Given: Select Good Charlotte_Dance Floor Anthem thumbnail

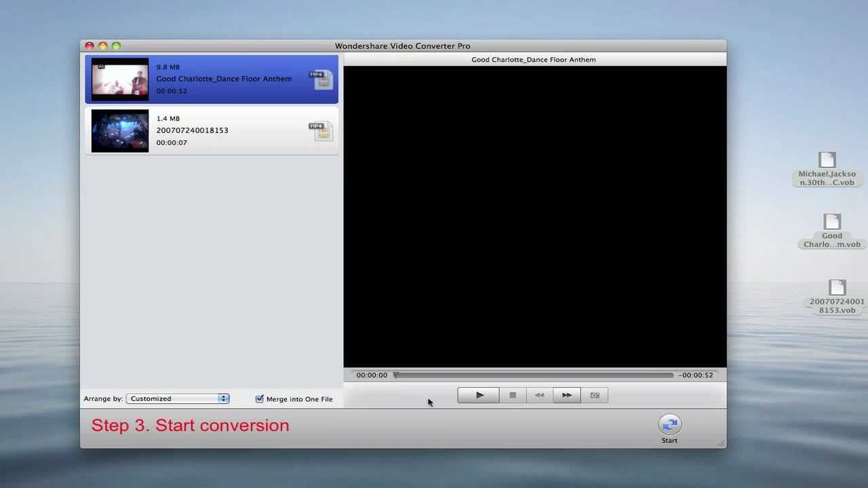Looking at the screenshot, I should point(120,79).
